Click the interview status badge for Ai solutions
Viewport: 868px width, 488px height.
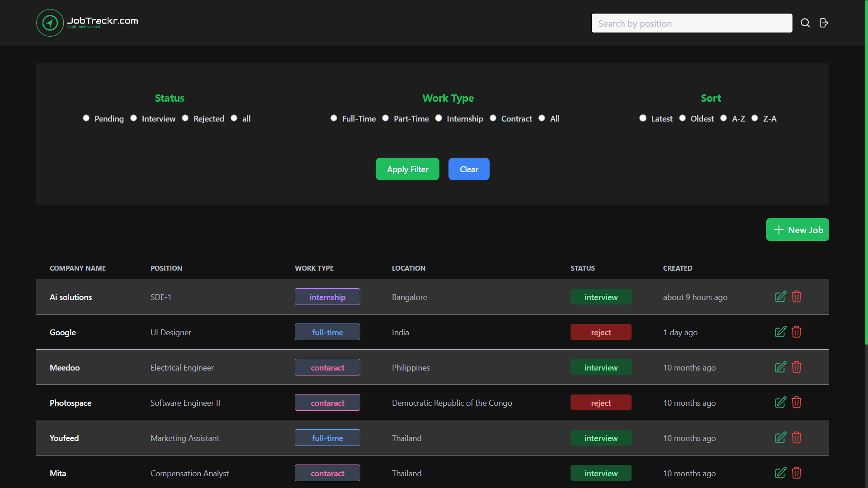601,297
